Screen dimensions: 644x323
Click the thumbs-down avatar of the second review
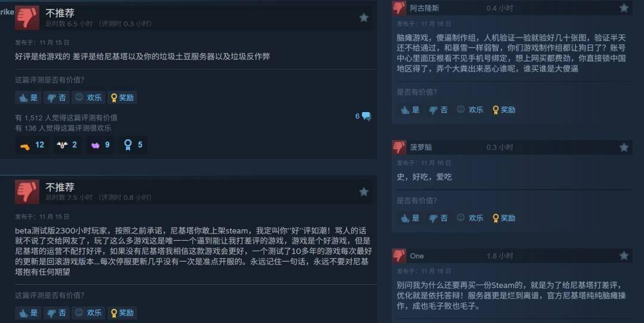[x=27, y=192]
